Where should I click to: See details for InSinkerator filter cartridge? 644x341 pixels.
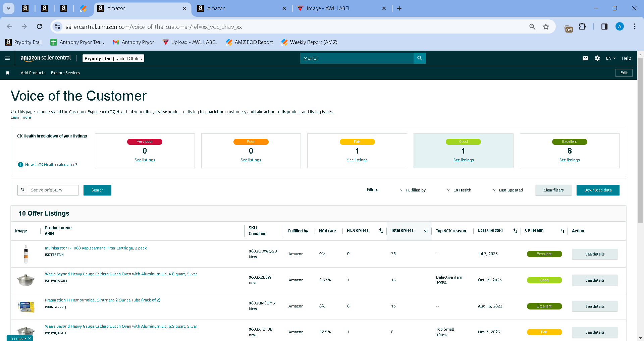tap(595, 254)
